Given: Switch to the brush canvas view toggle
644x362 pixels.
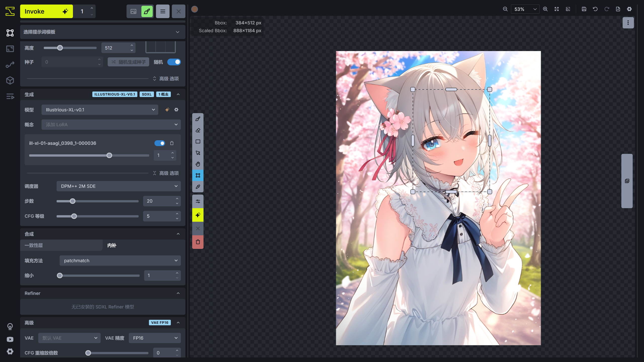Looking at the screenshot, I should (x=147, y=11).
